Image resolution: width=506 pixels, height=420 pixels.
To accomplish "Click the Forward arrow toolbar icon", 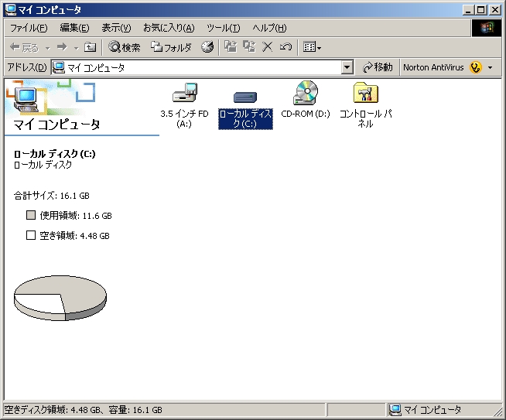I will coord(62,48).
